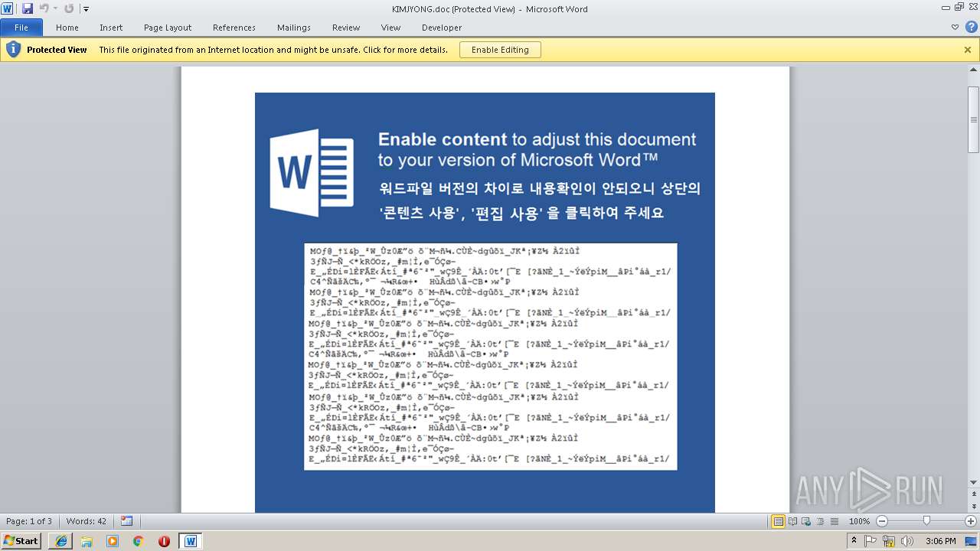Switch to the Insert ribbon tab

[x=111, y=28]
